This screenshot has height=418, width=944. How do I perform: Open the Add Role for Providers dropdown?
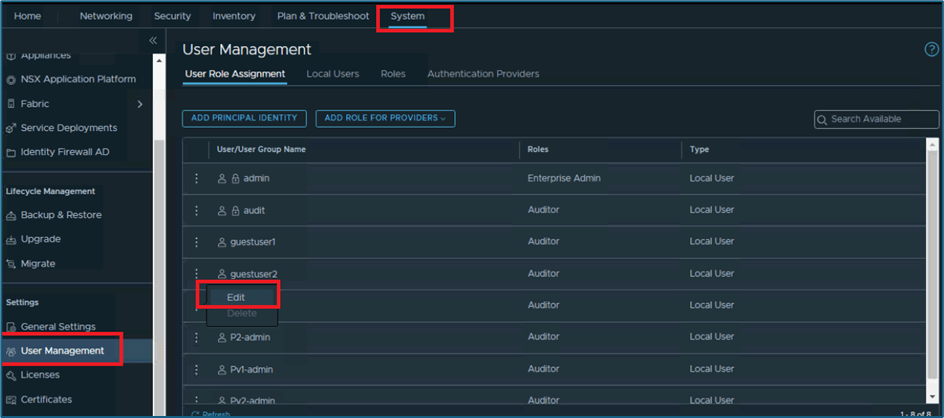(x=385, y=118)
